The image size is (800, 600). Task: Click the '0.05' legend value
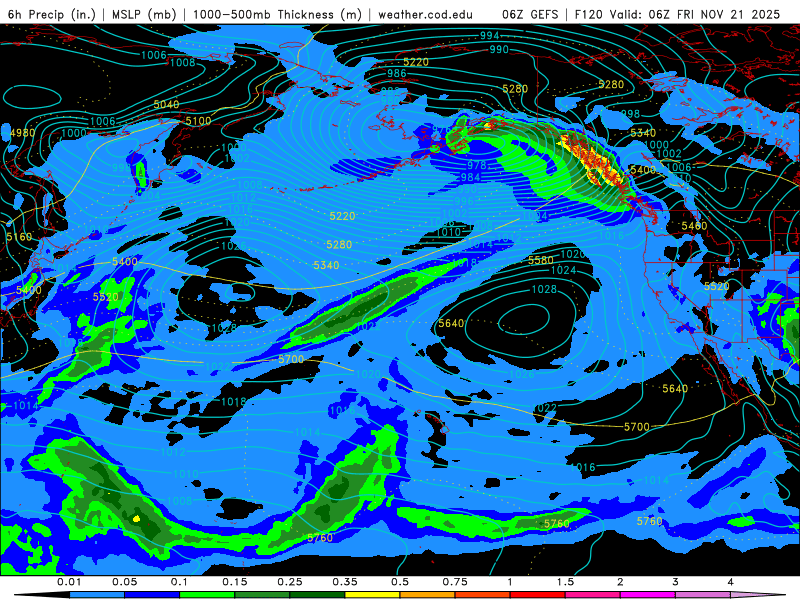[x=124, y=582]
